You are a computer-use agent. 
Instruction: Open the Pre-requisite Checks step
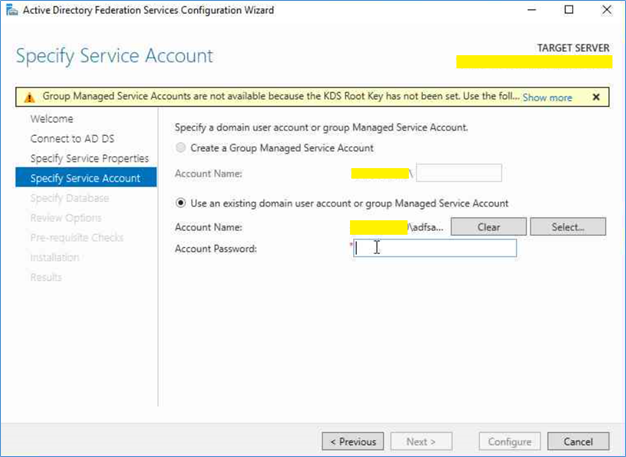[x=77, y=237]
